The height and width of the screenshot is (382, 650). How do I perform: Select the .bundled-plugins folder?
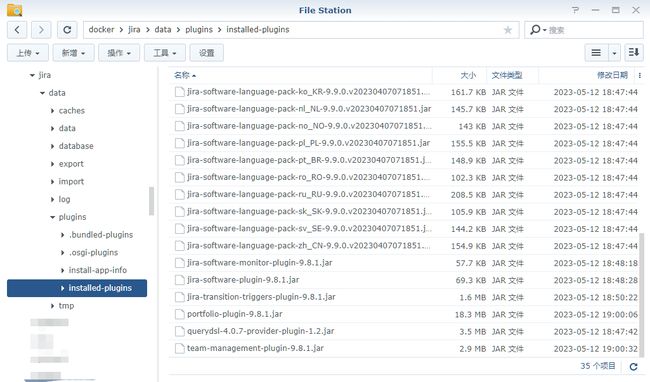point(101,235)
